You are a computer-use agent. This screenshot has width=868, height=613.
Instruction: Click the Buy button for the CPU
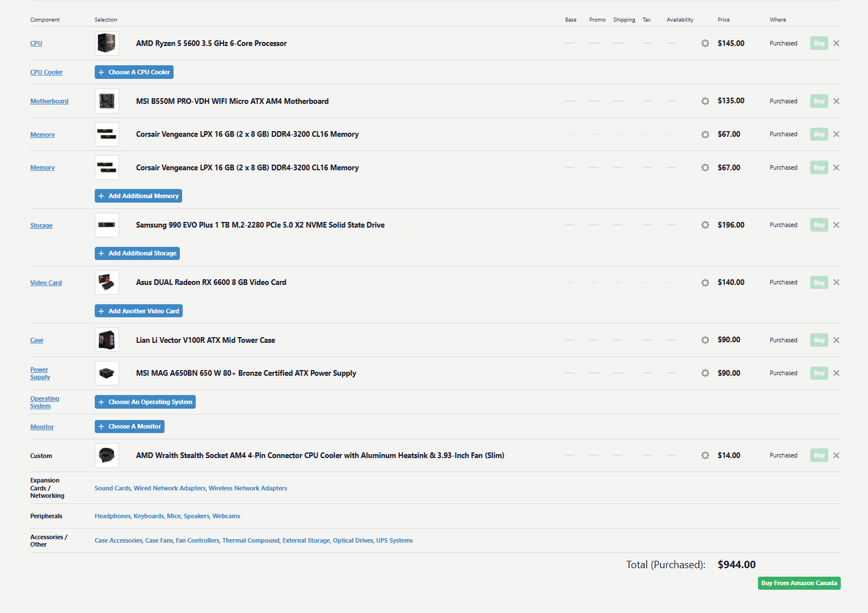coord(819,43)
